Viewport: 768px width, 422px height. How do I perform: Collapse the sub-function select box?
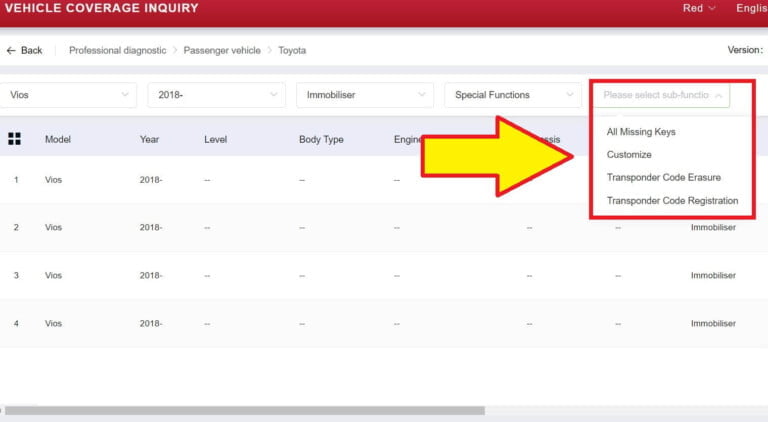[661, 95]
